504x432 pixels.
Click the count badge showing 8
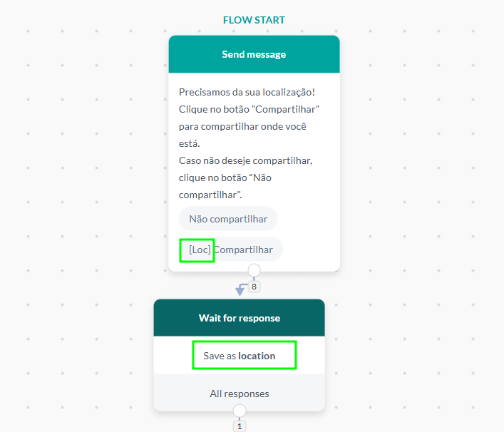[x=254, y=287]
